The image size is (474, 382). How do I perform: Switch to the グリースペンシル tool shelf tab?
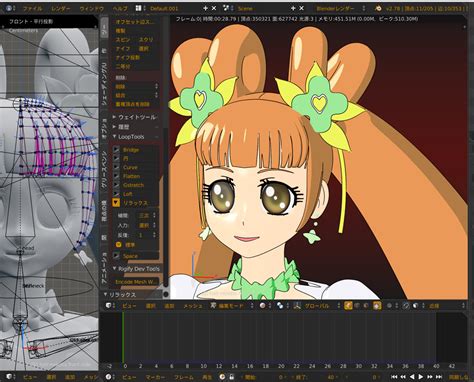(104, 169)
